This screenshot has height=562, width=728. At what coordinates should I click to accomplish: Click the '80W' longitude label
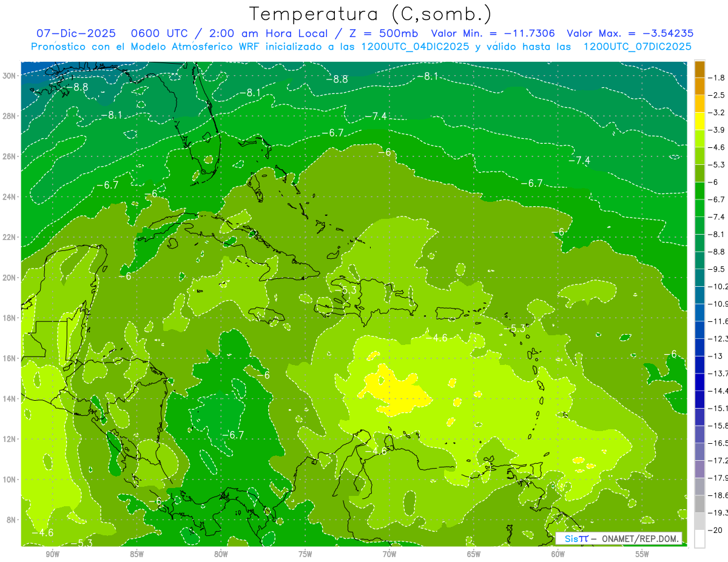pos(221,554)
